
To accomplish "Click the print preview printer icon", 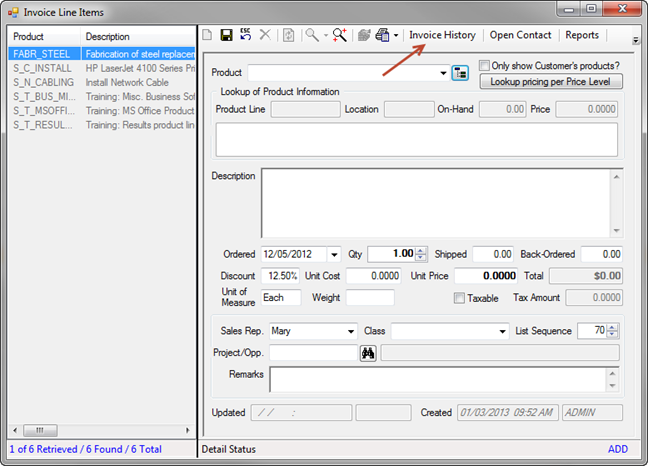I will click(382, 35).
